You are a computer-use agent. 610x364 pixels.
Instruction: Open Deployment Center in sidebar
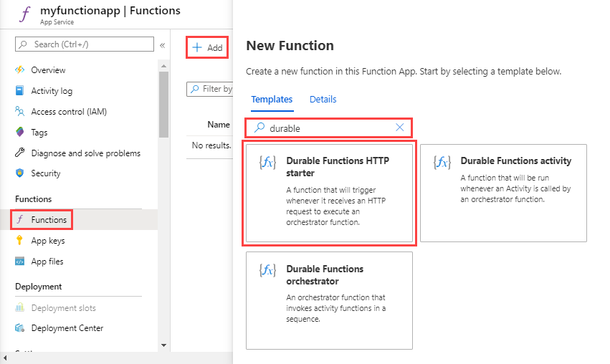[67, 328]
